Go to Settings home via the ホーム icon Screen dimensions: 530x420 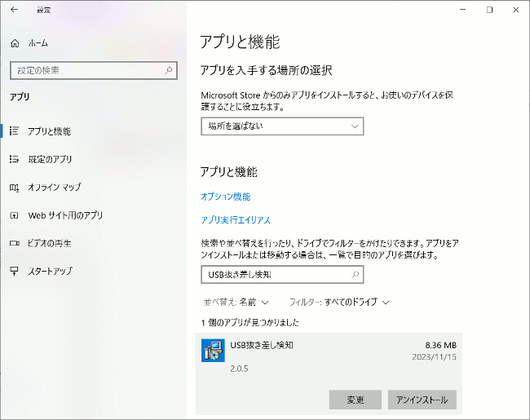tap(14, 42)
